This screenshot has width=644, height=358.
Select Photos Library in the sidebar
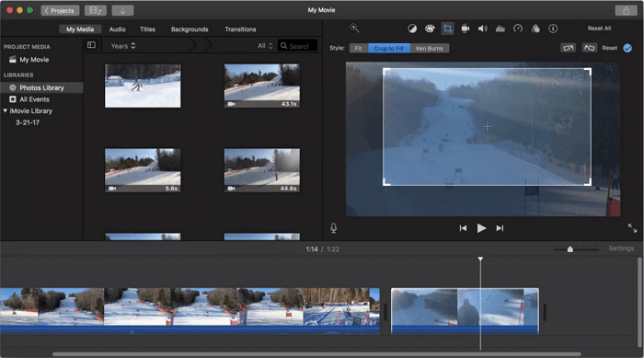41,87
